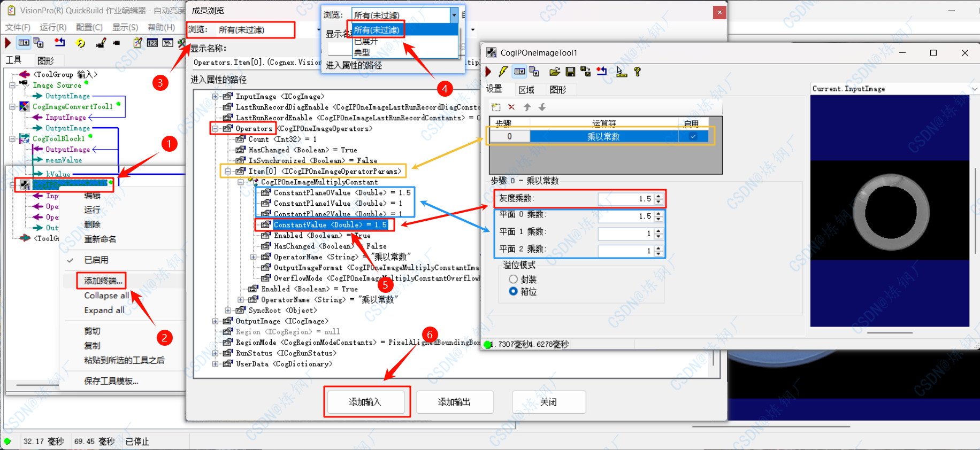Reset job statistics with red-dot arrow icon
Viewport: 980px width, 450px height.
60,43
